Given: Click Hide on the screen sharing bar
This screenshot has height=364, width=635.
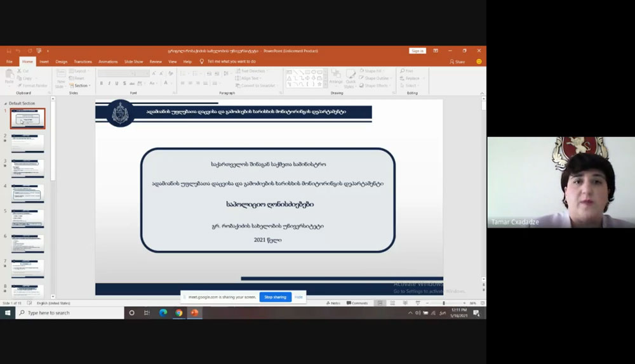Looking at the screenshot, I should pos(298,297).
